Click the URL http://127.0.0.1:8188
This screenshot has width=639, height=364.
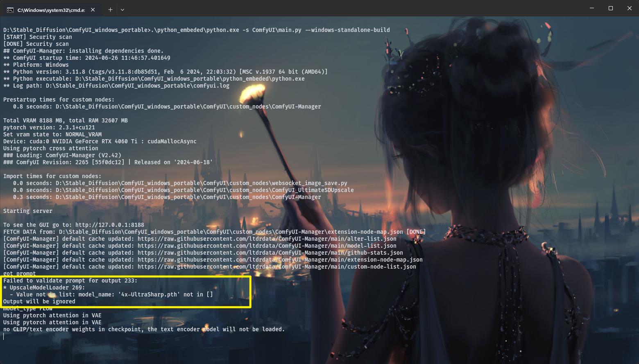tap(110, 225)
